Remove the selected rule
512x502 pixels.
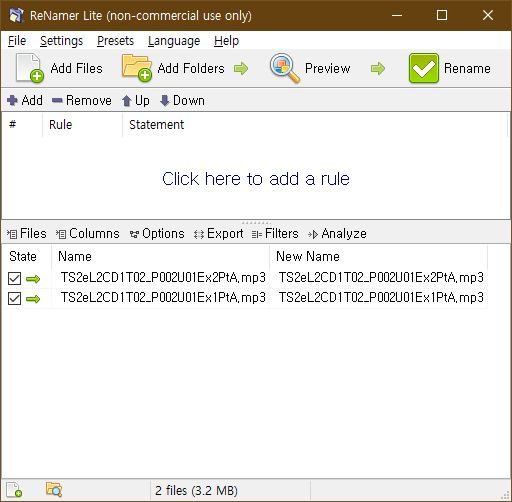click(x=82, y=100)
